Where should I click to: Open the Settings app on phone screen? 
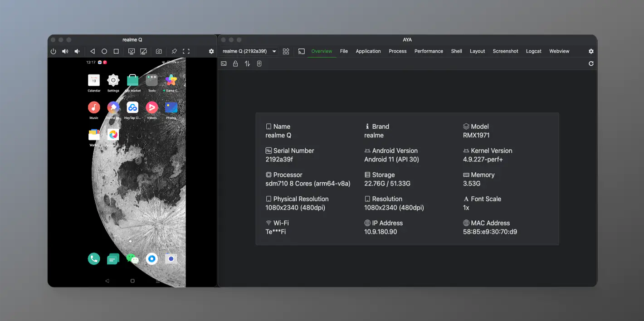113,83
